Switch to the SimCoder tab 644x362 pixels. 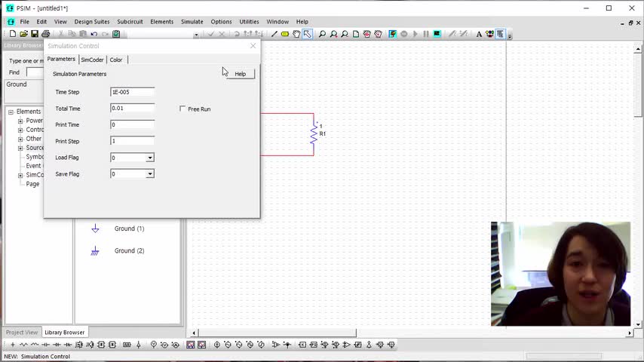tap(93, 60)
